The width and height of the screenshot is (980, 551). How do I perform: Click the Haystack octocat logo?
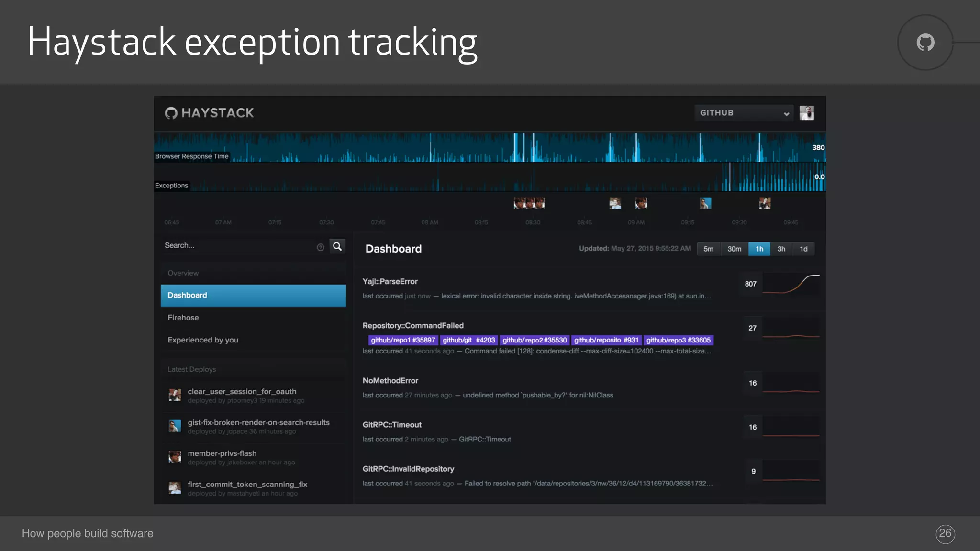[x=171, y=113]
